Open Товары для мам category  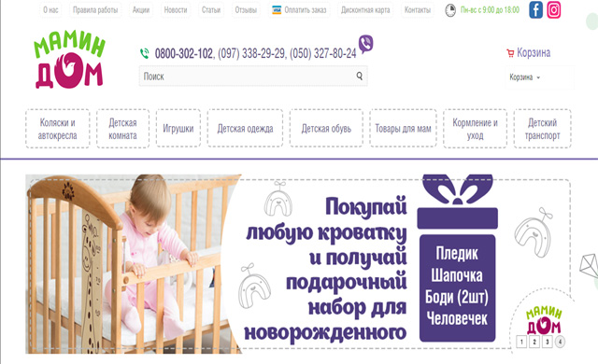point(403,128)
